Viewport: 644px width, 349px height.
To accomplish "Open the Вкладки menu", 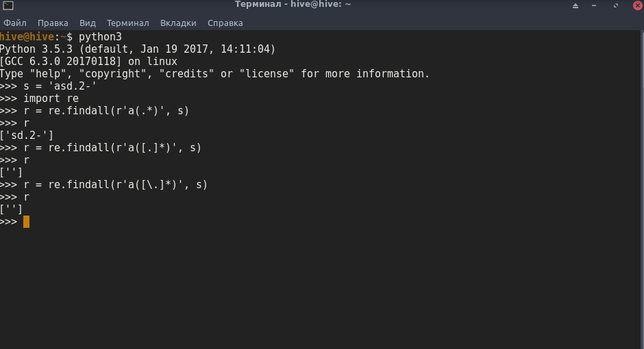I will [178, 23].
